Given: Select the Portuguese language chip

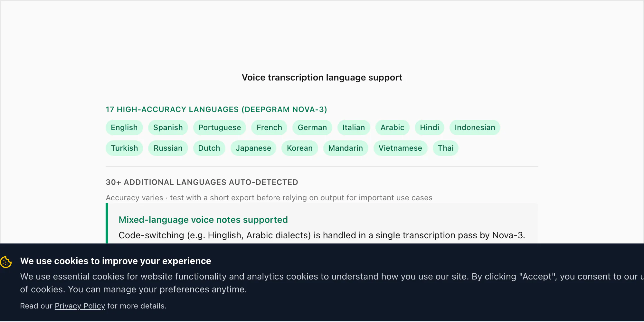Looking at the screenshot, I should point(220,128).
